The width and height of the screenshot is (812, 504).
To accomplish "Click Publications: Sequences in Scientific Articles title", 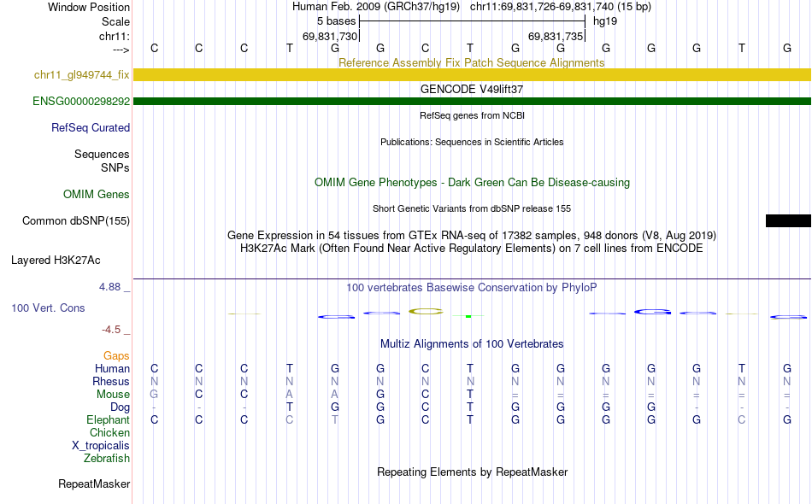I will tap(472, 142).
